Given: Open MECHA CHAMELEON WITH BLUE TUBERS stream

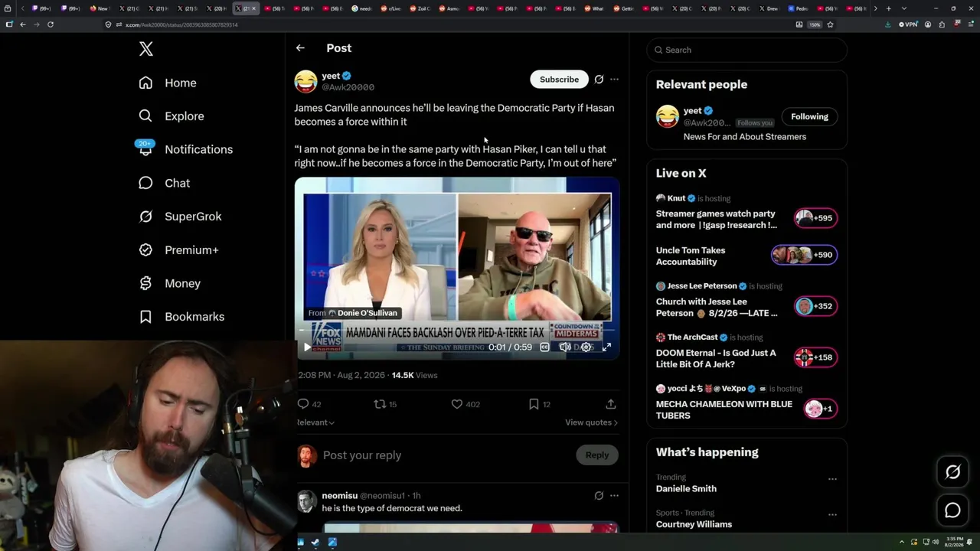Looking at the screenshot, I should coord(724,410).
